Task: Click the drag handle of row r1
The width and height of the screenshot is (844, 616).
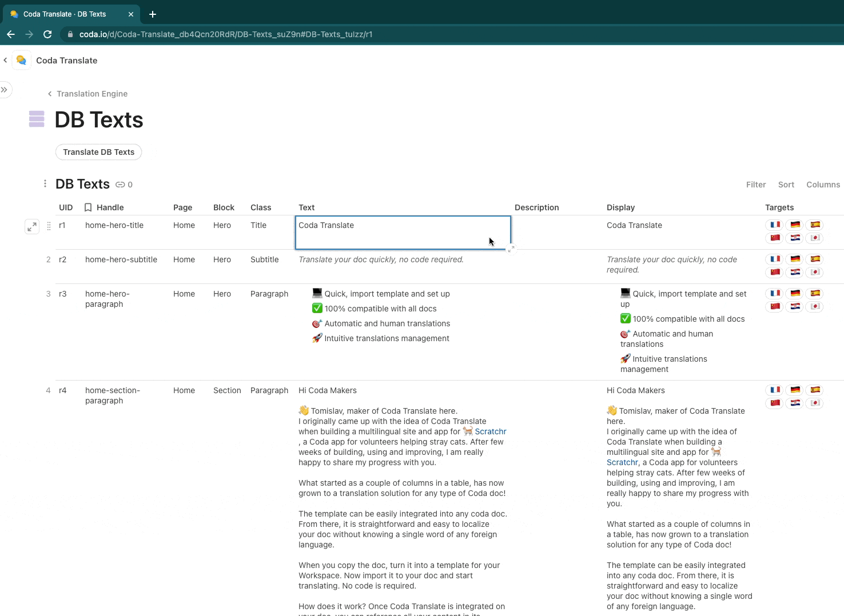Action: pos(49,226)
